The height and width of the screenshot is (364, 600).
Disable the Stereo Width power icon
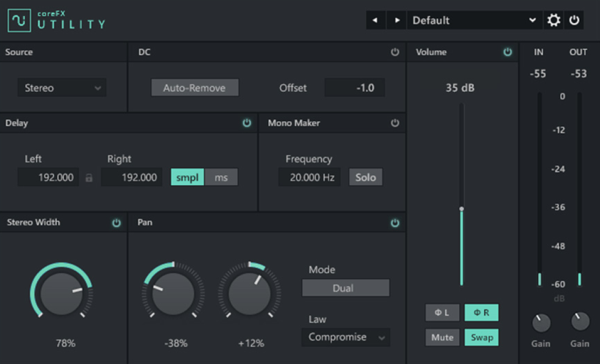(117, 222)
